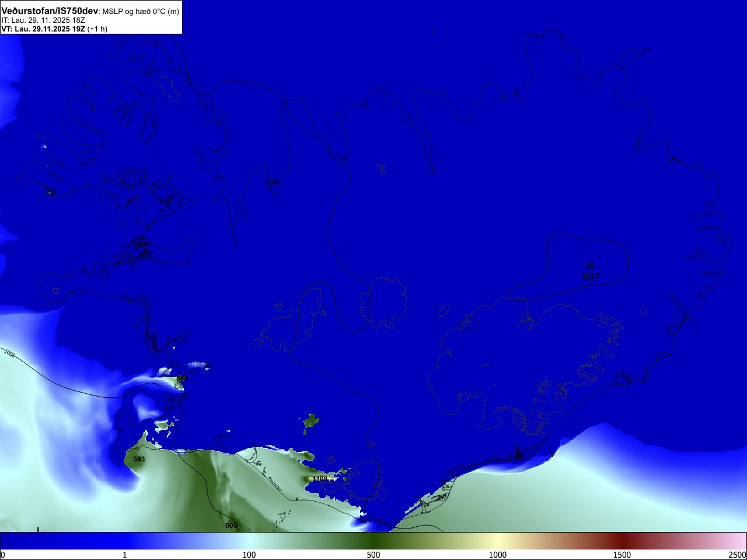The image size is (747, 560).
Task: Click the 1017 pressure value
Action: [590, 276]
